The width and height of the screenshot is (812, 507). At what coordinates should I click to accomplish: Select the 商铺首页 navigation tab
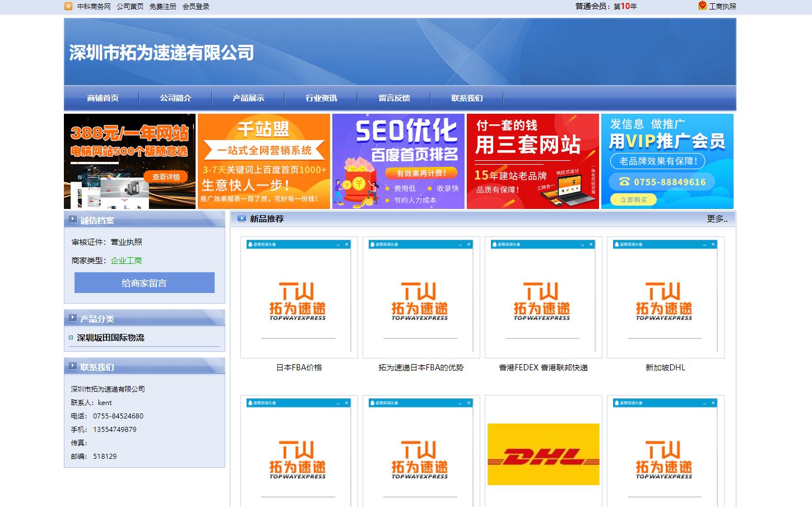103,98
